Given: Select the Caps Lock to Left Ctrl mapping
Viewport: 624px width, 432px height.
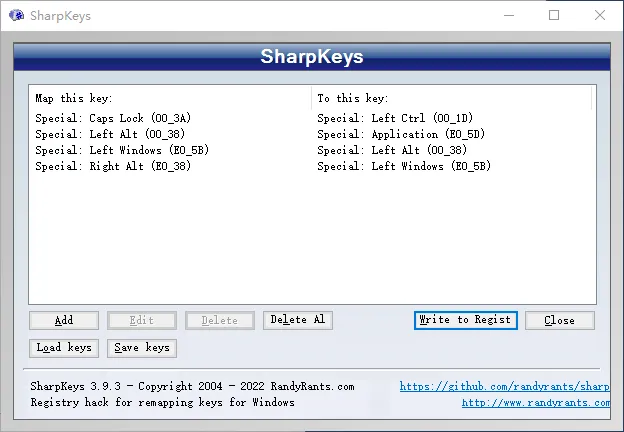Looking at the screenshot, I should 312,118.
